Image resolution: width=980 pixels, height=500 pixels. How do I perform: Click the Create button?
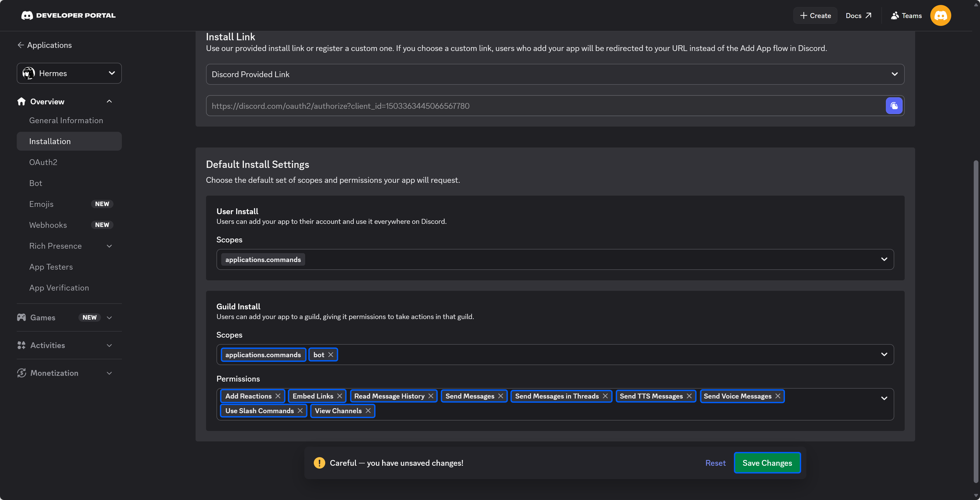pos(815,16)
